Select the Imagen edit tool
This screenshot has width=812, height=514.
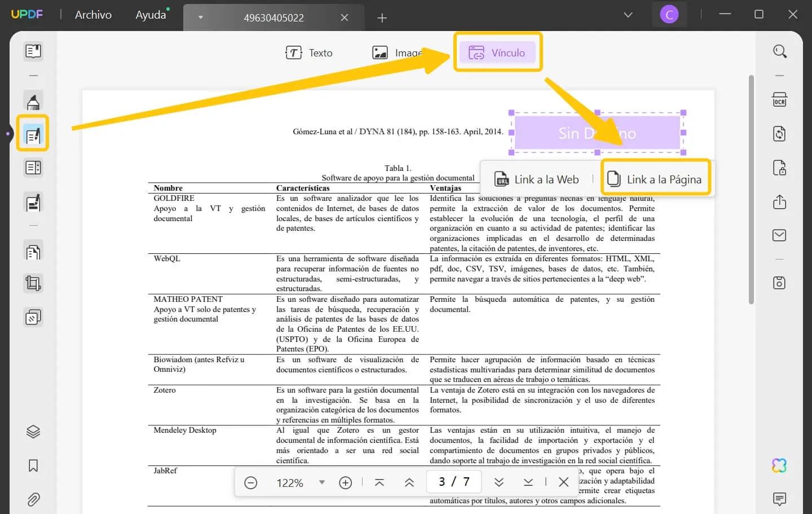point(397,53)
